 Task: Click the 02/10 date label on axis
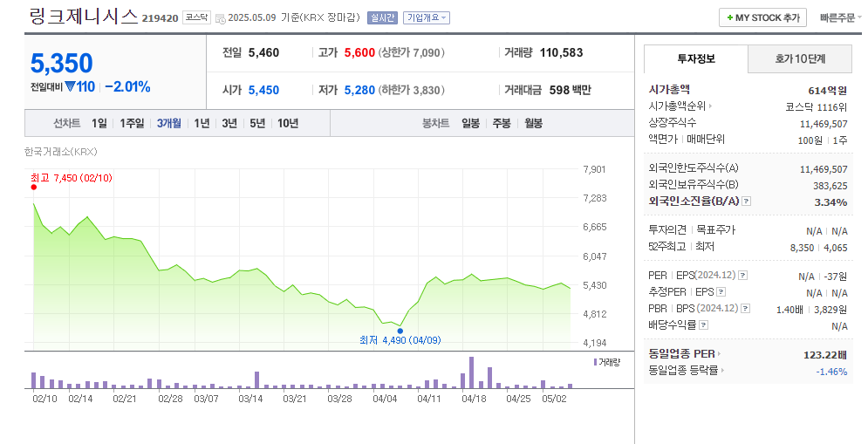(x=44, y=399)
